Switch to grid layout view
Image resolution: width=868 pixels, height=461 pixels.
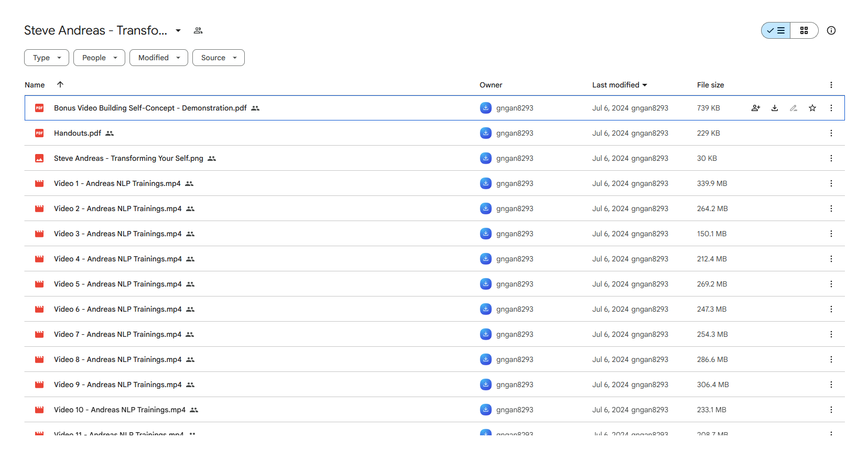pyautogui.click(x=804, y=30)
